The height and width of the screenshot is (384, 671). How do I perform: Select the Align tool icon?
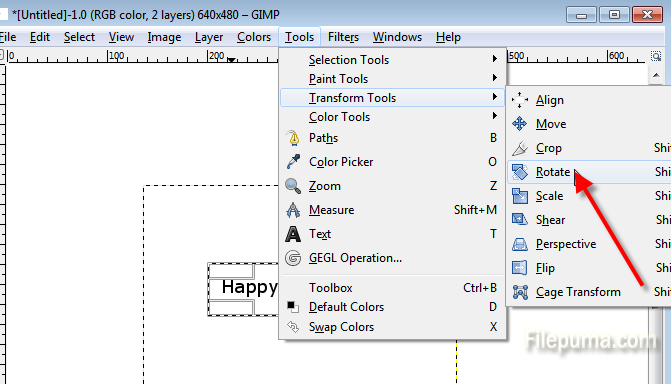520,100
